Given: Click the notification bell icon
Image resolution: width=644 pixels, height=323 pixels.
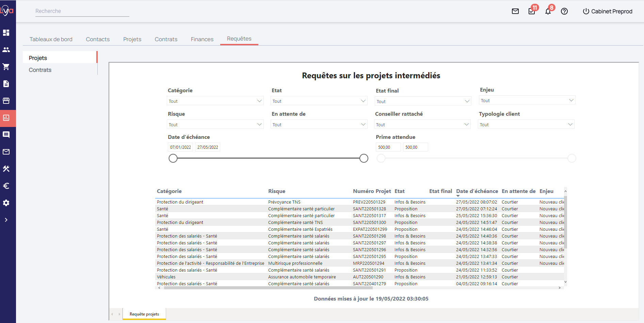Looking at the screenshot, I should coord(548,12).
